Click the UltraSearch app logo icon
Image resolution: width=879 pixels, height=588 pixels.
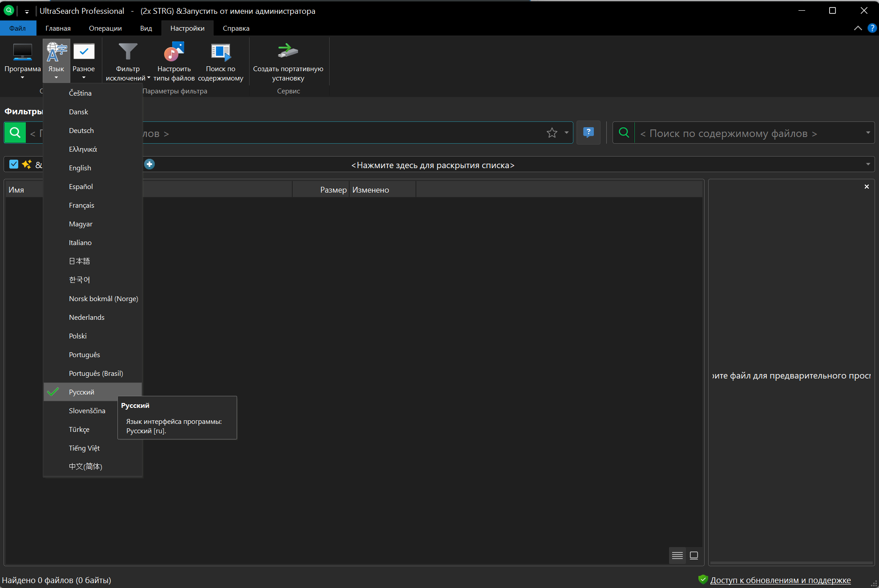click(x=9, y=10)
